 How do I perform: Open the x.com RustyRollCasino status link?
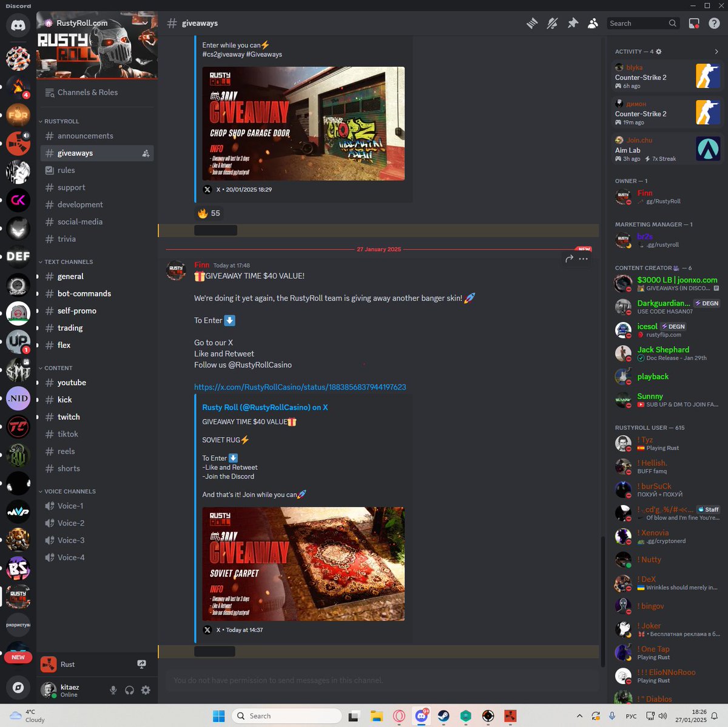click(300, 387)
